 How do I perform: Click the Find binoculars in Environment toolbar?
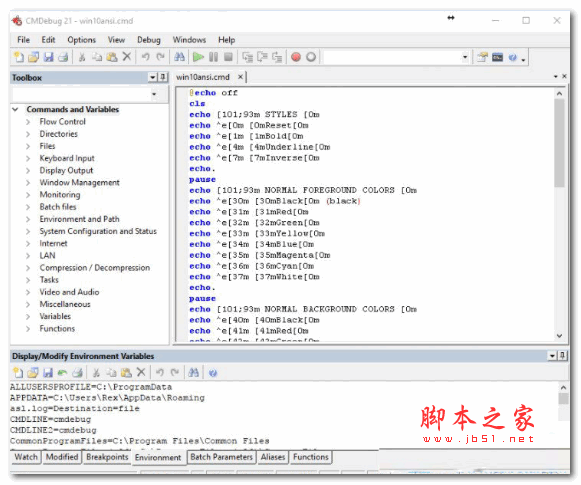click(x=193, y=372)
